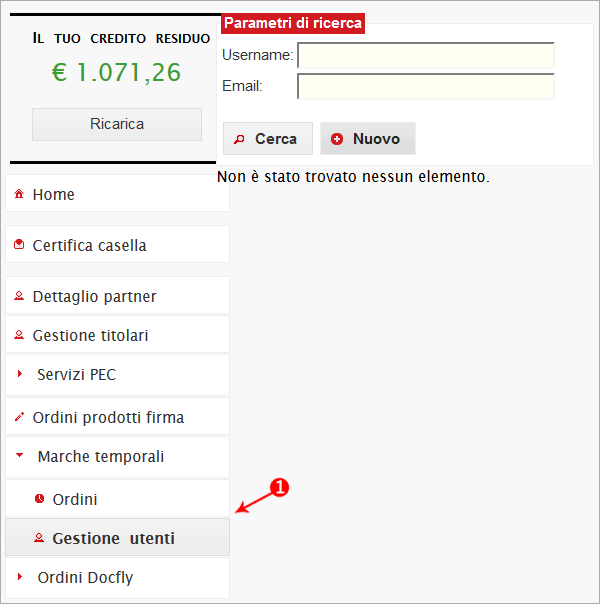Open Certifica casella from sidebar
The height and width of the screenshot is (604, 600).
pyautogui.click(x=117, y=244)
